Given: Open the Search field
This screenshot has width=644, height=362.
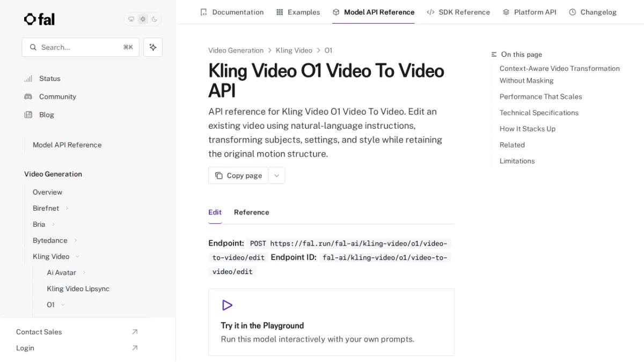Looking at the screenshot, I should coord(80,47).
